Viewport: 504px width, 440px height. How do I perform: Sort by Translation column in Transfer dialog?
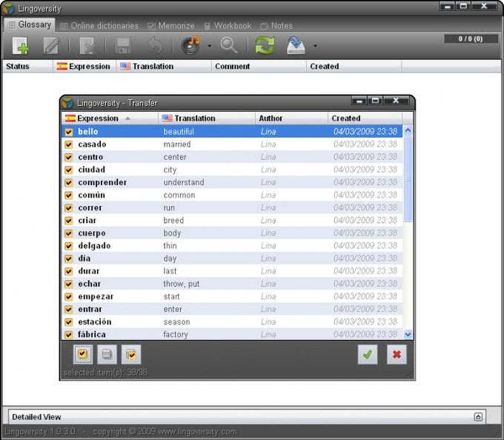coord(207,119)
